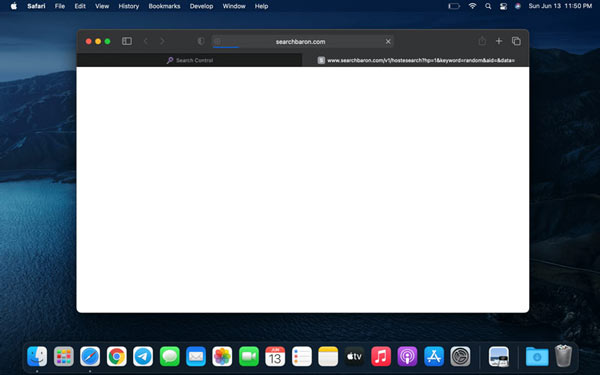Minimize the Safari window with the yellow button
Viewport: 600px width, 375px height.
(98, 41)
